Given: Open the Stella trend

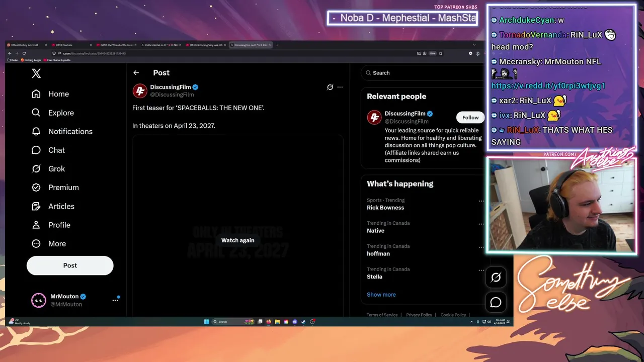Looking at the screenshot, I should coord(374,277).
